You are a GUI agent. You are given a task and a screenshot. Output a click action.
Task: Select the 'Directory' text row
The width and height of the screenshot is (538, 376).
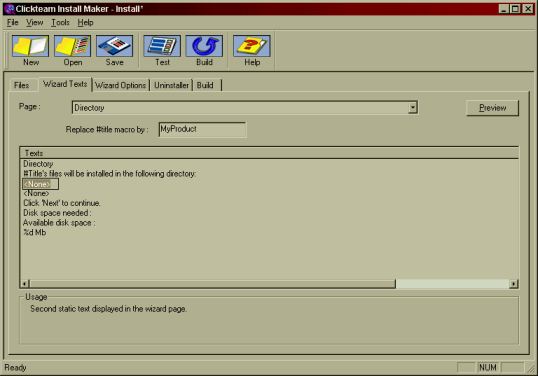(x=38, y=164)
